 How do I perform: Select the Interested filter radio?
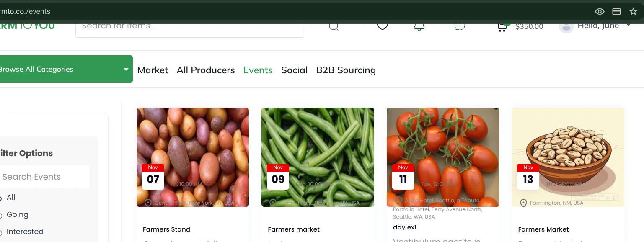tap(0, 232)
